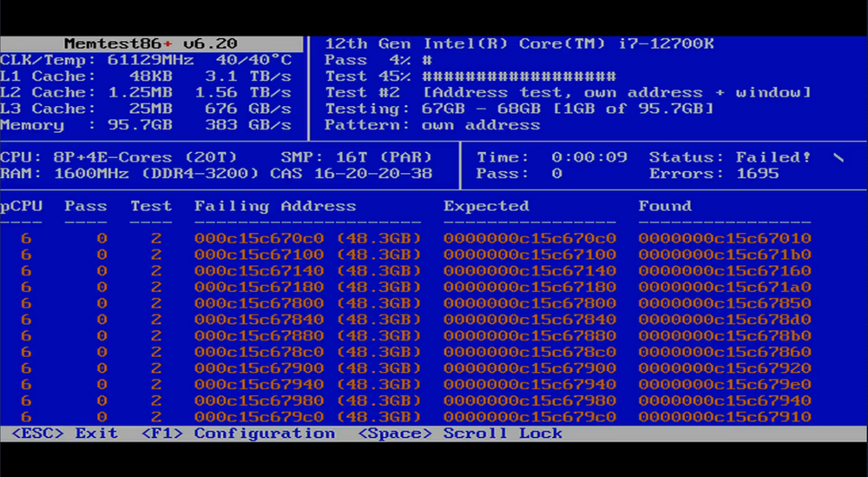Click the 676 GB/s L3 speed

(248, 109)
